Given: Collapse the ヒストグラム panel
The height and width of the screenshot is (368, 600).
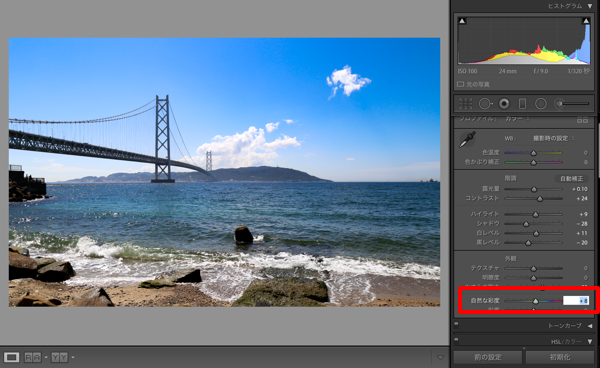Looking at the screenshot, I should pos(590,6).
